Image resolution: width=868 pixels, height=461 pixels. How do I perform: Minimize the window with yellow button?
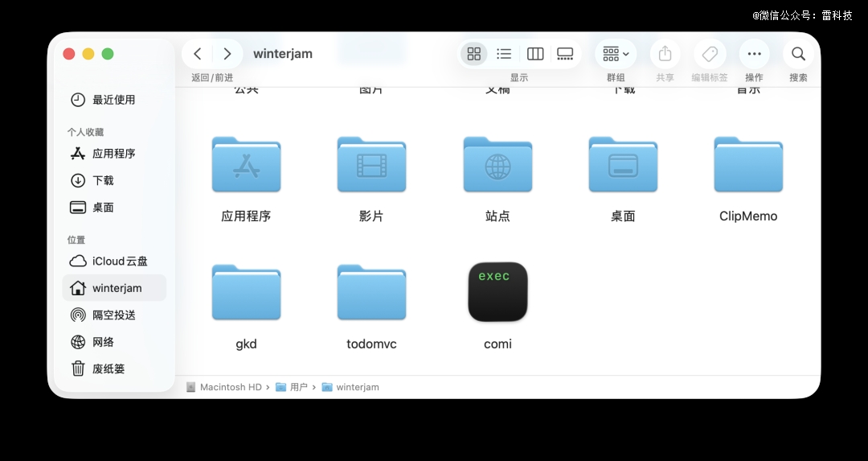click(88, 54)
